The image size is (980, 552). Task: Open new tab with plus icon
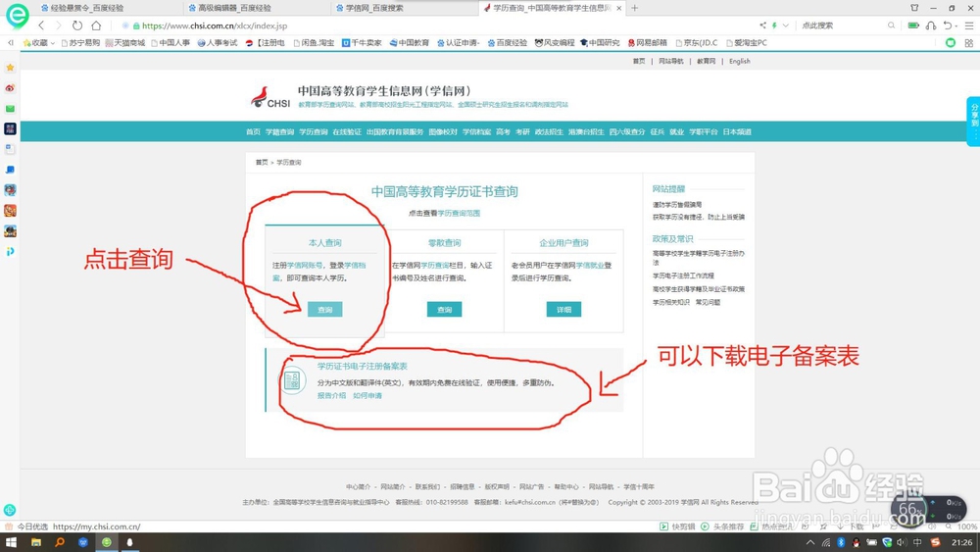point(634,8)
